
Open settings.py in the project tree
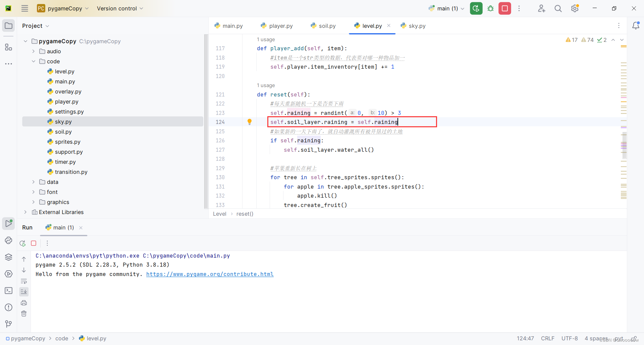click(69, 112)
